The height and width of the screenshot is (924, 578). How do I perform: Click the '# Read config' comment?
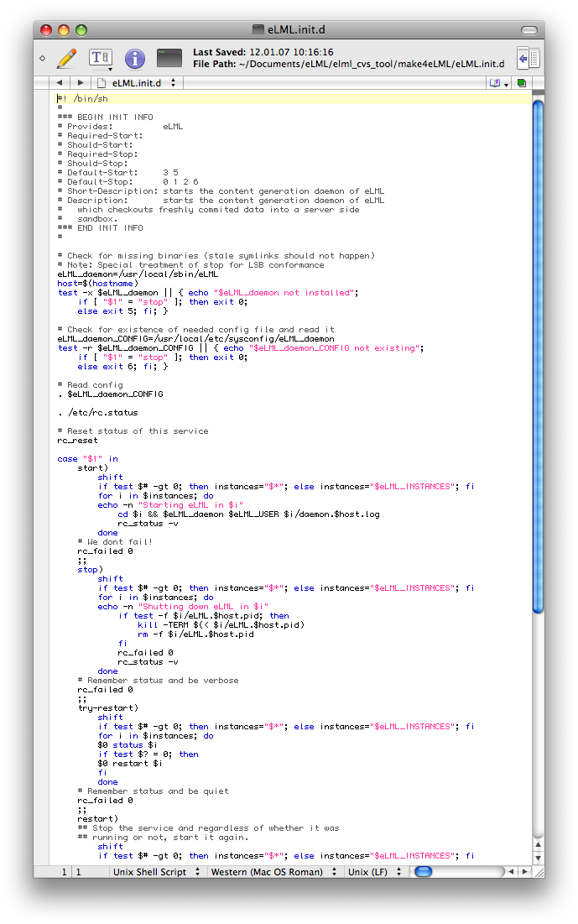(90, 385)
